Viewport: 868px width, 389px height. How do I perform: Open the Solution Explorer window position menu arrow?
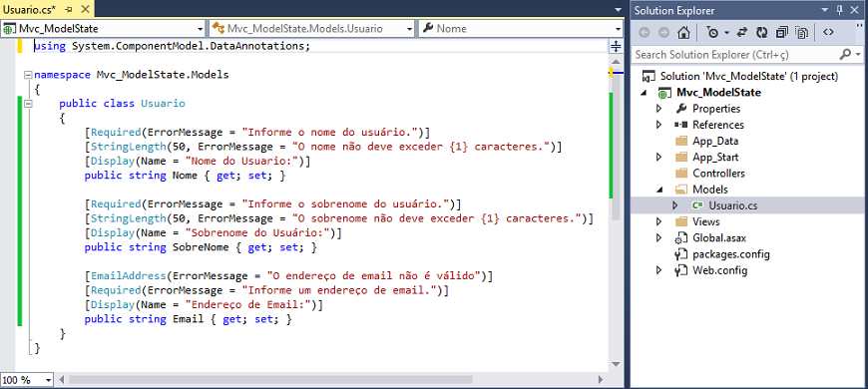click(825, 10)
